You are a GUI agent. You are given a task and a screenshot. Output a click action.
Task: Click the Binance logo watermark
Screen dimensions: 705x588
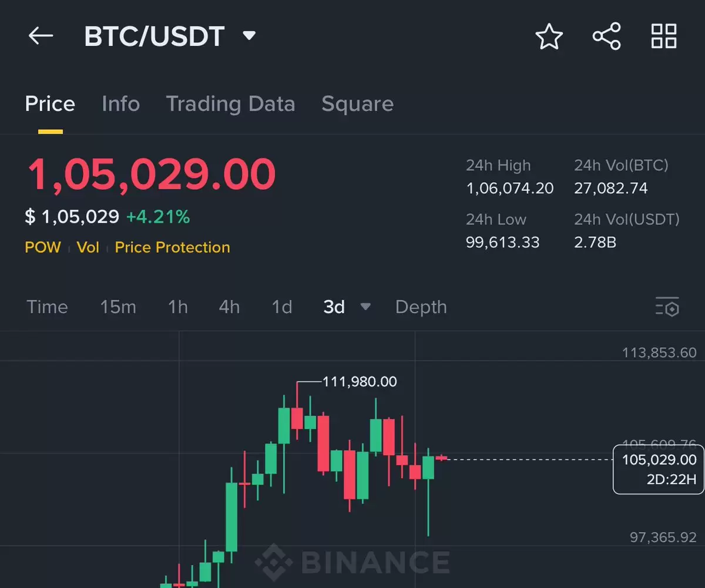(x=352, y=561)
